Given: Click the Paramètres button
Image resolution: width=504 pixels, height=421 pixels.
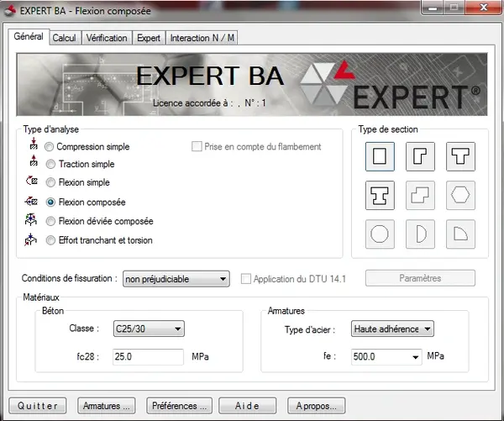Looking at the screenshot, I should 420,278.
